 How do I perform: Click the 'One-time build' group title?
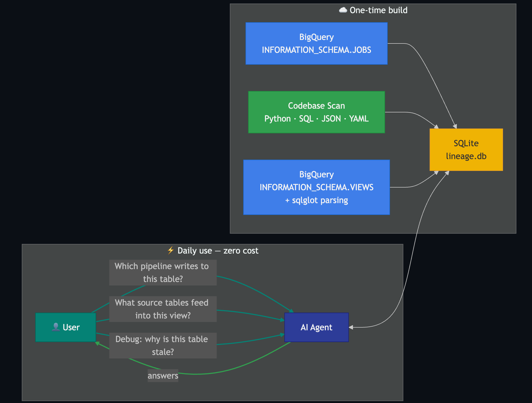pyautogui.click(x=378, y=10)
